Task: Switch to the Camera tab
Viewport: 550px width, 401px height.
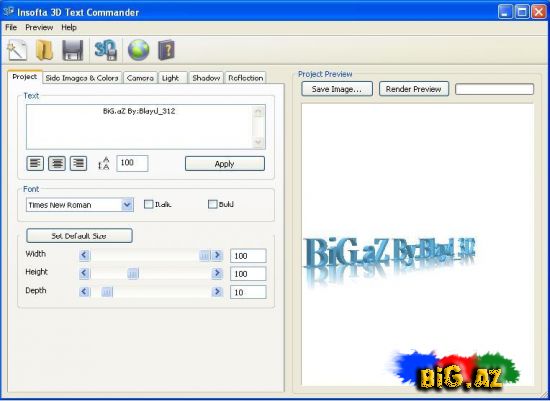Action: coord(140,78)
